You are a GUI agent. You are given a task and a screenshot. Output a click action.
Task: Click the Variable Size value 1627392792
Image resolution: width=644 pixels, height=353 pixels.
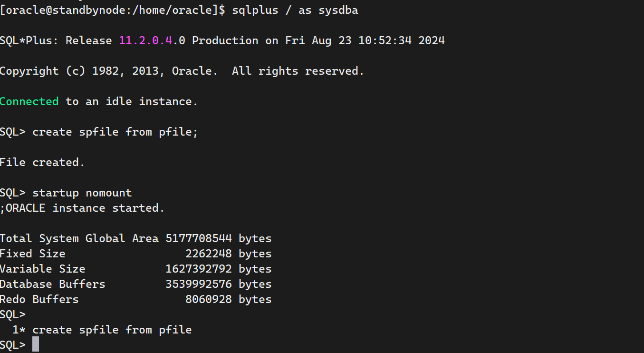198,269
